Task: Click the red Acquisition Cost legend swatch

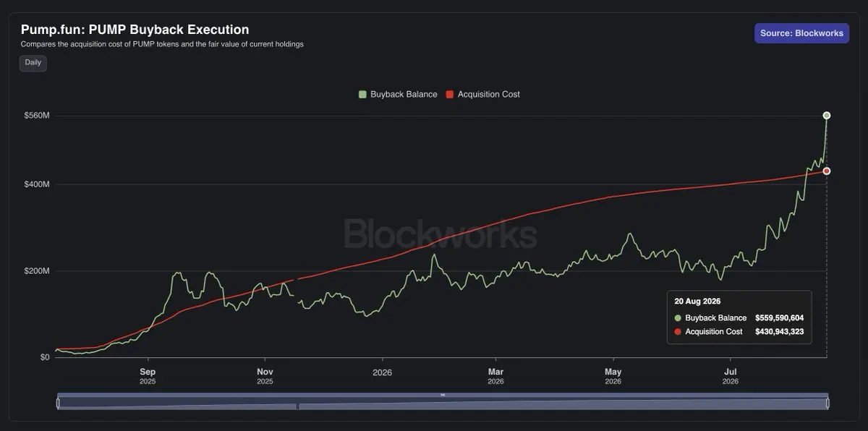Action: [449, 94]
